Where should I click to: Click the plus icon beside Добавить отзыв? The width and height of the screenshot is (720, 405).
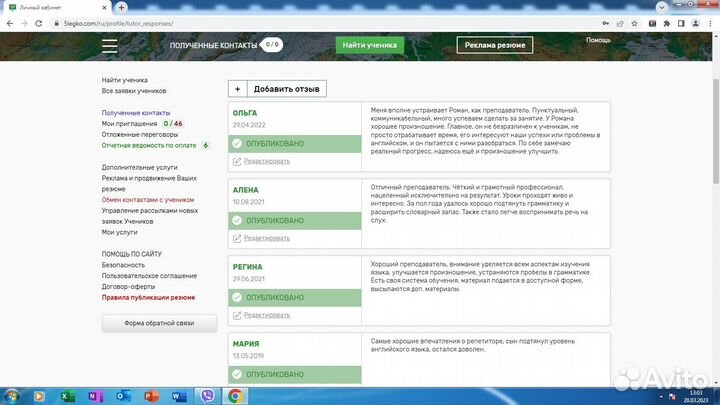pos(237,89)
